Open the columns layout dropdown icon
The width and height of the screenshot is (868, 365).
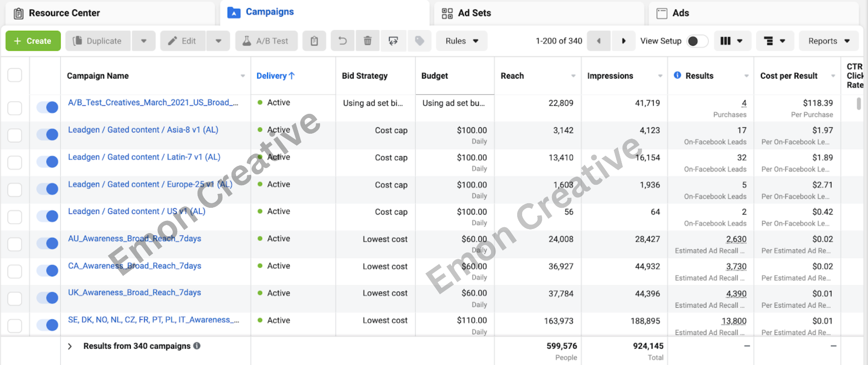(x=731, y=41)
